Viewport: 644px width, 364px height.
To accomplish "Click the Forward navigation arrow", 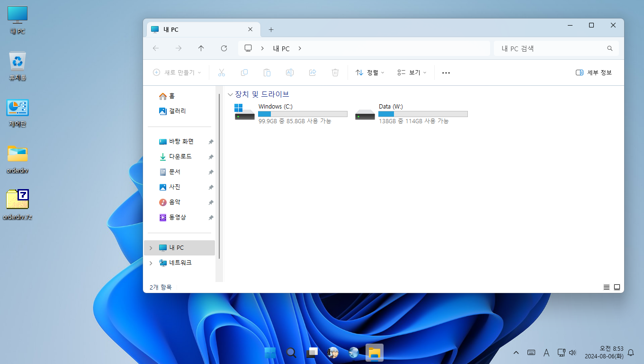I will click(x=179, y=48).
